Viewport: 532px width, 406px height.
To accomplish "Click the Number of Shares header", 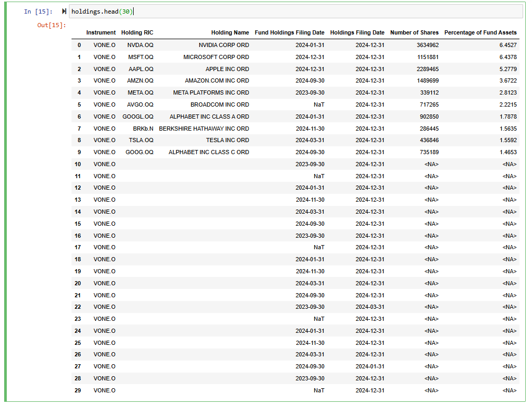I will (x=414, y=32).
